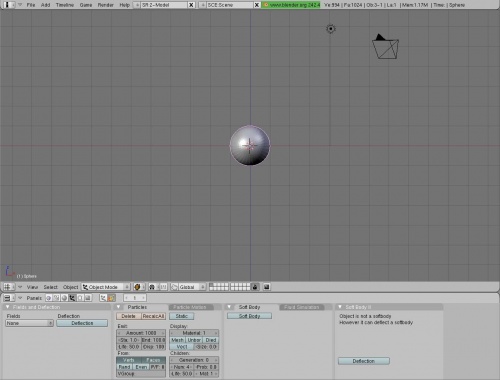
Task: Click the Soft Body enable button
Action: pos(249,316)
